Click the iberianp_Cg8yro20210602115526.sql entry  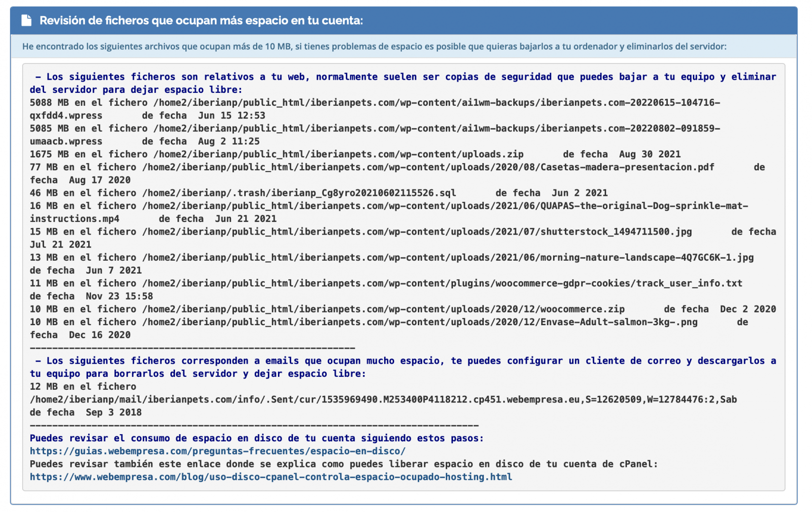319,193
